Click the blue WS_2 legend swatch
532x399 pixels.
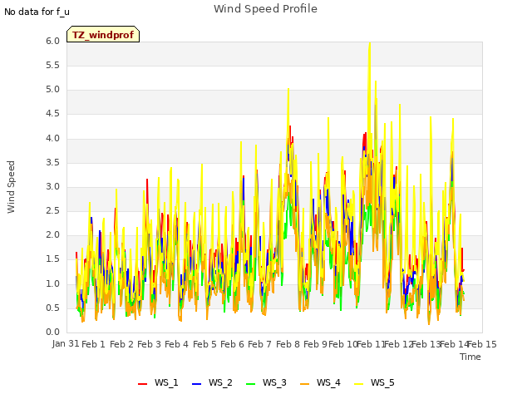196,383
